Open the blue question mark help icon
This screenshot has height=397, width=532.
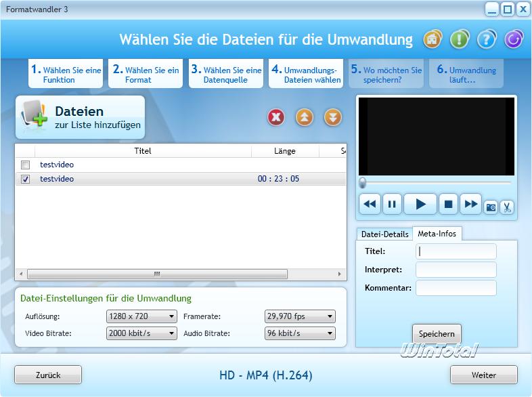(x=487, y=39)
